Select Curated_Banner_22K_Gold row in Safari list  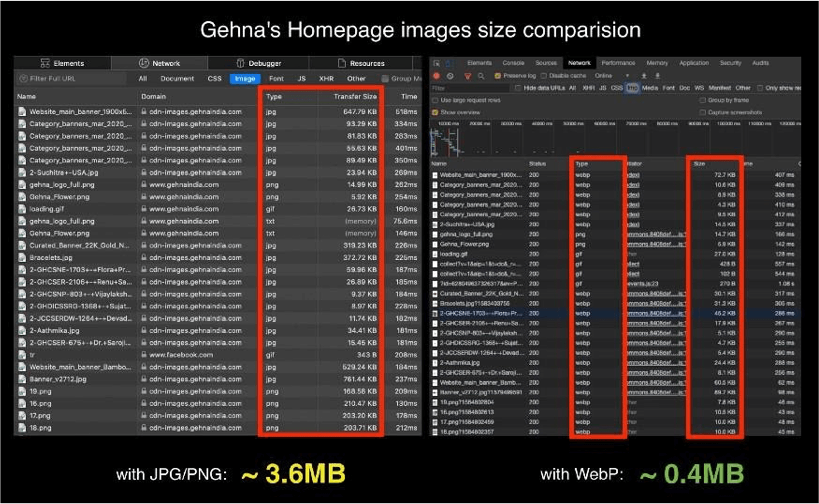pyautogui.click(x=218, y=245)
